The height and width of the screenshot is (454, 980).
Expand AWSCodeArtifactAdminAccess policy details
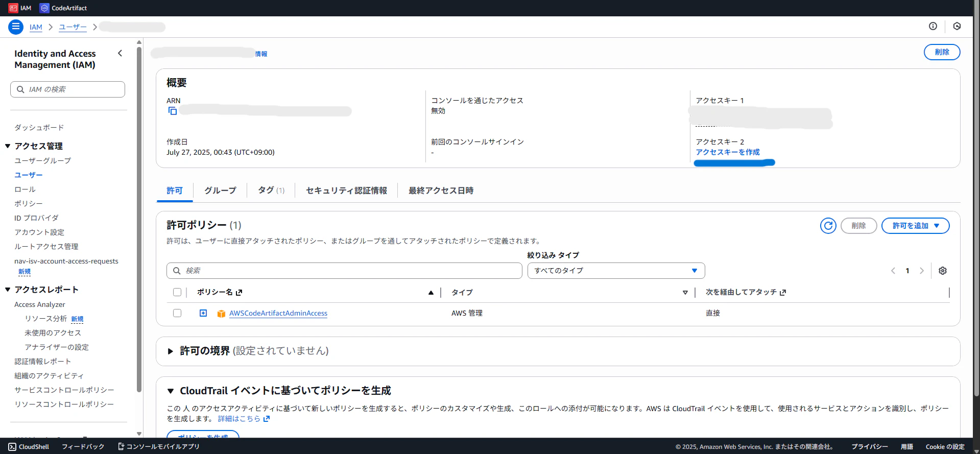[x=203, y=313]
